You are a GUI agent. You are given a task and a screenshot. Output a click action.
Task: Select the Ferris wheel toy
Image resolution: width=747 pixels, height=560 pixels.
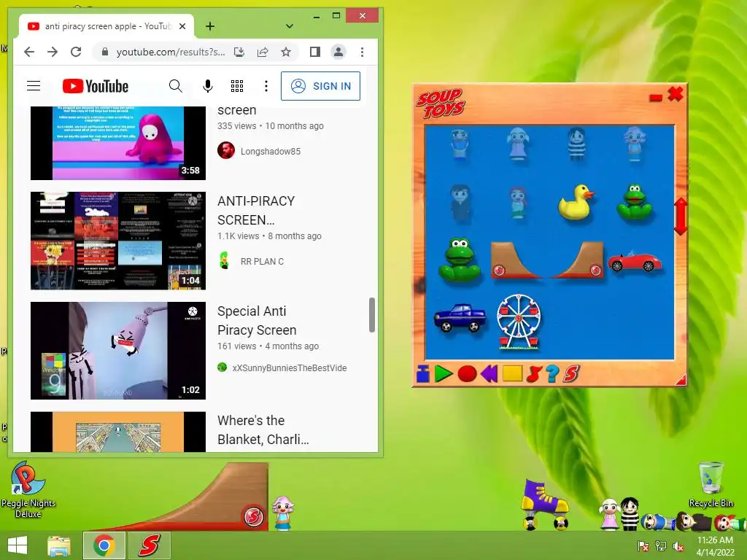[x=519, y=322]
